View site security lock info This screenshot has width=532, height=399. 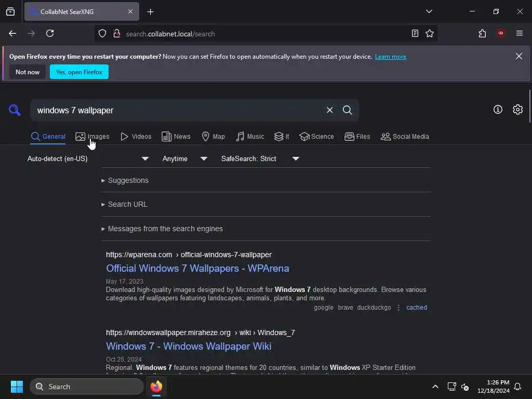click(x=117, y=34)
